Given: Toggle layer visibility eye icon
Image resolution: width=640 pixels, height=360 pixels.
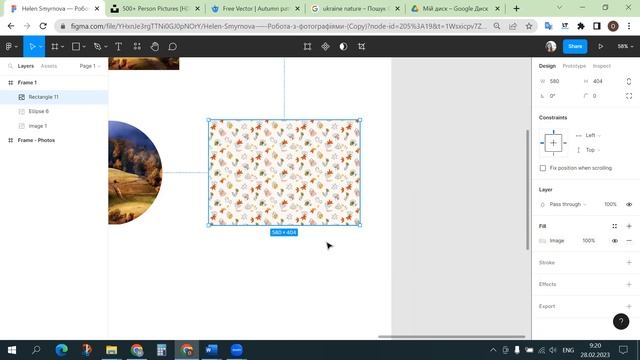Looking at the screenshot, I should 629,204.
